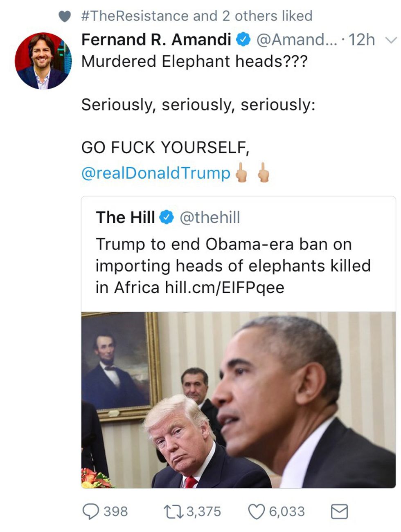Click Fernand R. Amandi's verified badge
401x532 pixels.
[244, 40]
